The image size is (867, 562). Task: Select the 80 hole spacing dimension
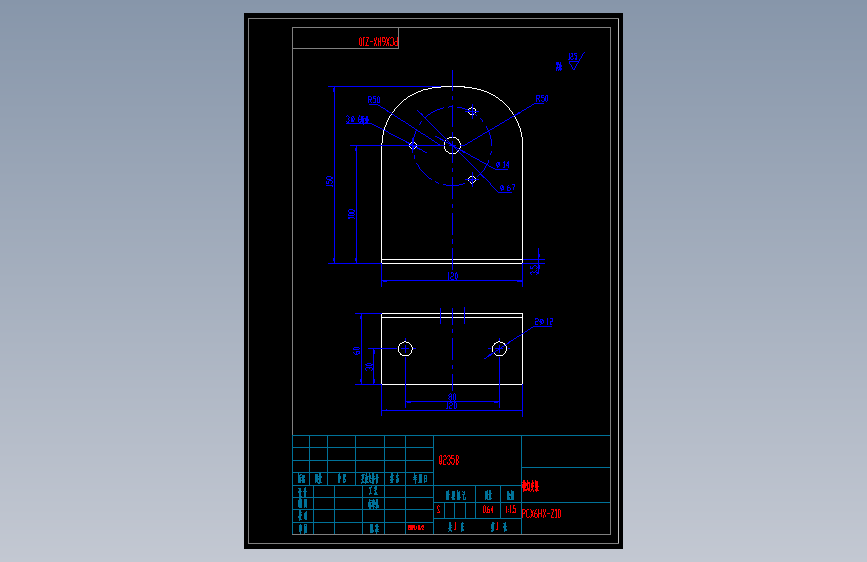pos(452,397)
